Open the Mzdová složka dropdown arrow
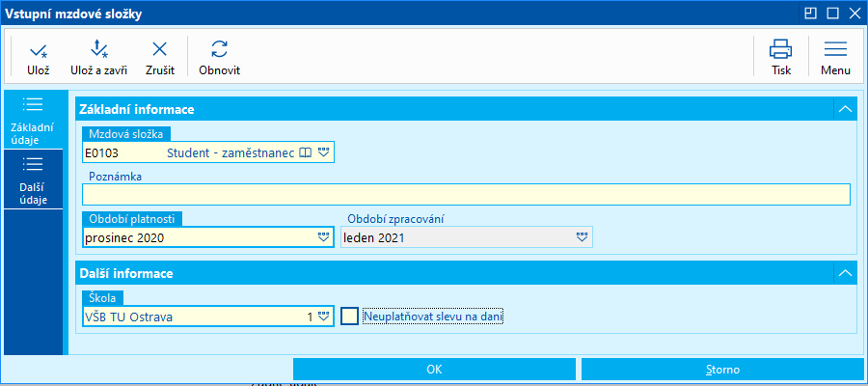The width and height of the screenshot is (868, 386). click(x=324, y=152)
